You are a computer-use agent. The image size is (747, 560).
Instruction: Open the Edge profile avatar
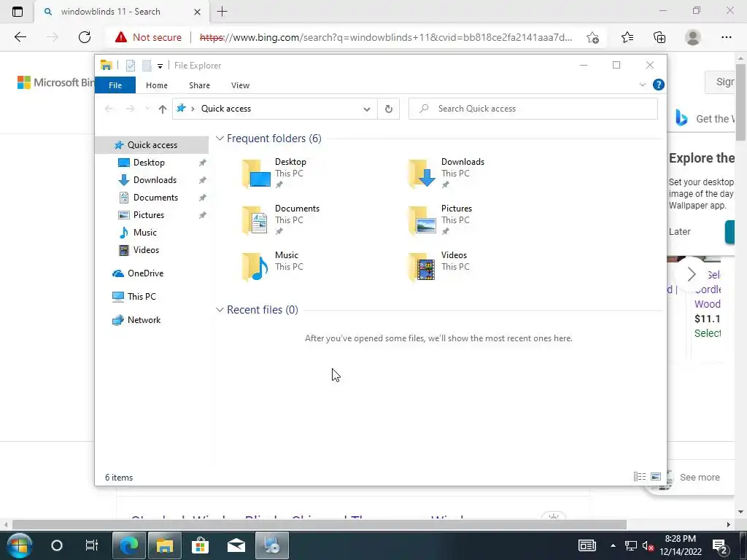693,37
